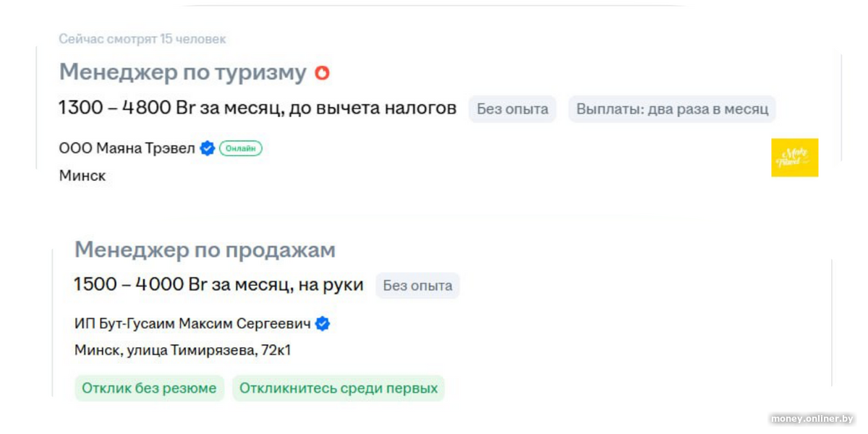
Task: Click verified checkmark next to ООО Маяна Трэвел
Action: pos(208,148)
